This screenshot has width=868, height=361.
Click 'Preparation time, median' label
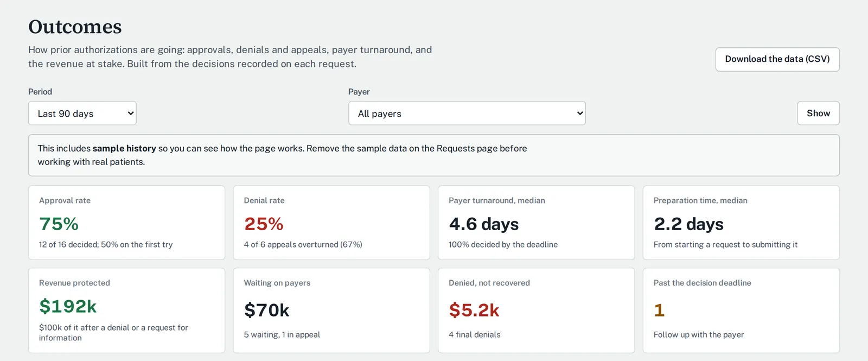[700, 200]
